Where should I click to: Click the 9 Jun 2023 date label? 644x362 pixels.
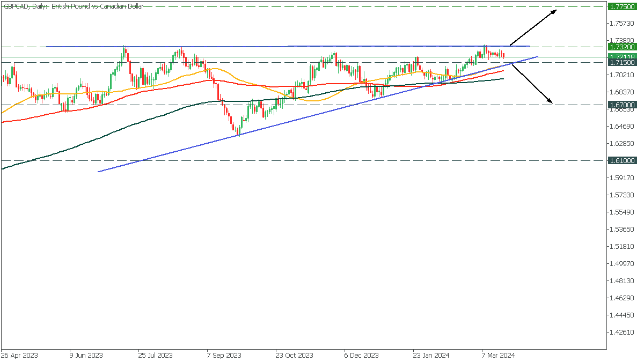(x=86, y=355)
